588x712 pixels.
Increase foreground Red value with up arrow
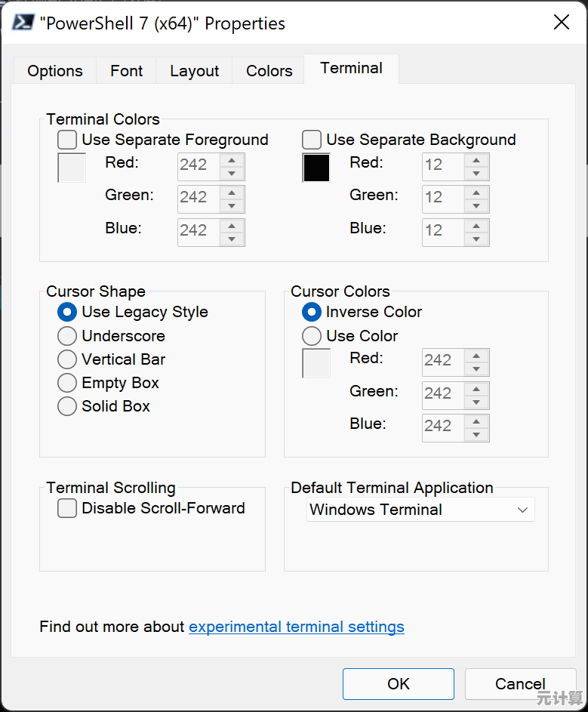point(232,160)
